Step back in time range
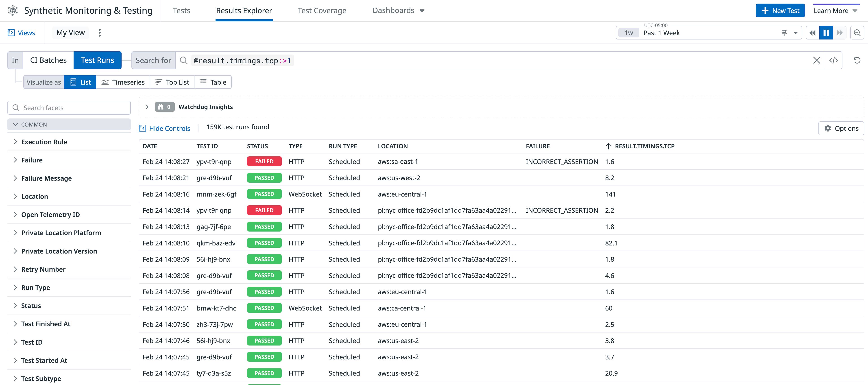868x385 pixels. (812, 33)
